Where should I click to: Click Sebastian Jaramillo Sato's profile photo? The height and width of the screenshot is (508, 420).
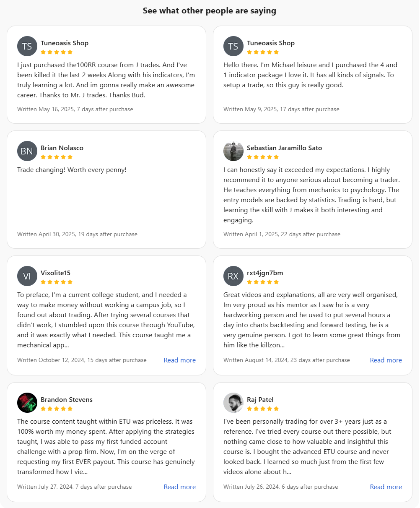(233, 151)
